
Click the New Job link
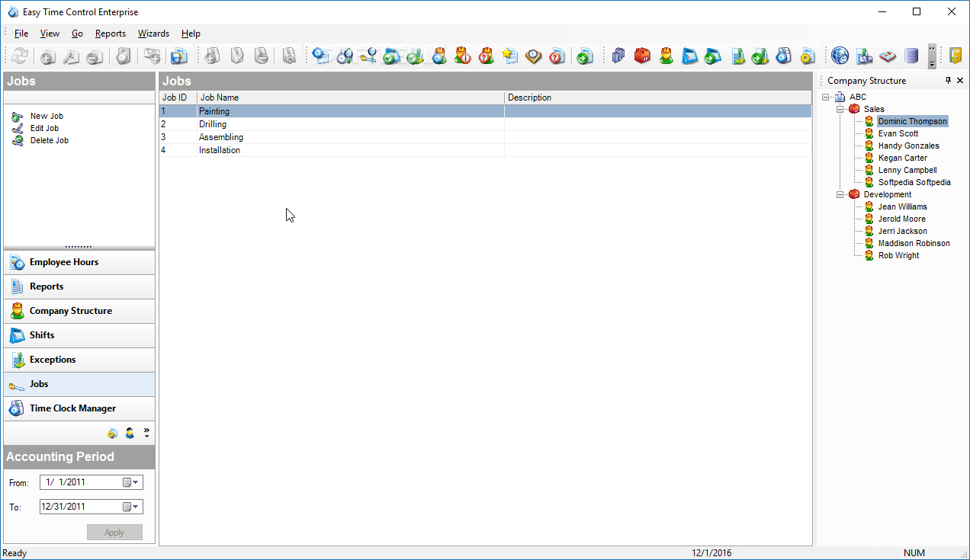click(x=47, y=116)
